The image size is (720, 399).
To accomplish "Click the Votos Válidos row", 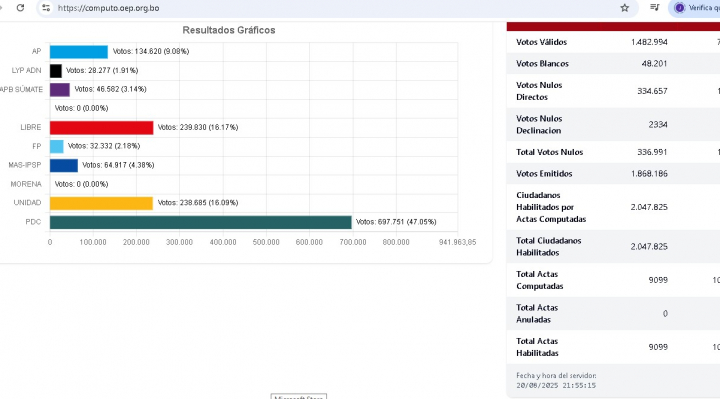I will tap(613, 42).
